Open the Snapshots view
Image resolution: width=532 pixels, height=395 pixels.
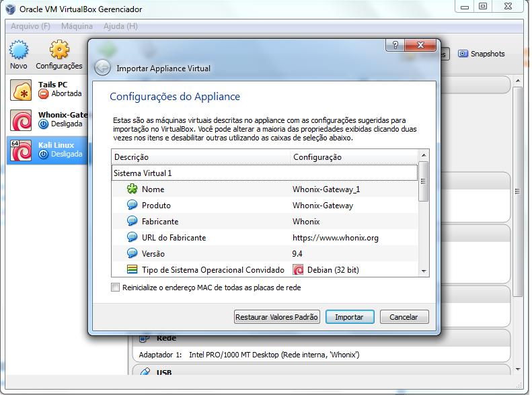coord(482,54)
